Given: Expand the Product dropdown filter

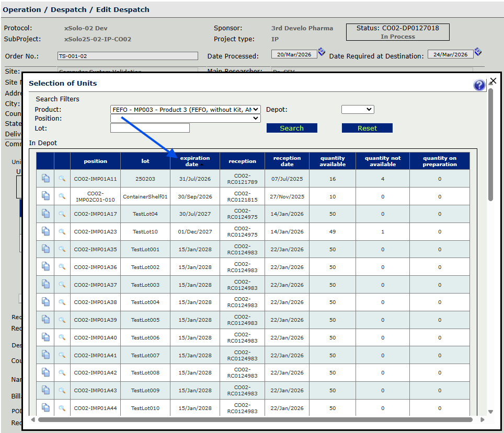Looking at the screenshot, I should coord(185,110).
